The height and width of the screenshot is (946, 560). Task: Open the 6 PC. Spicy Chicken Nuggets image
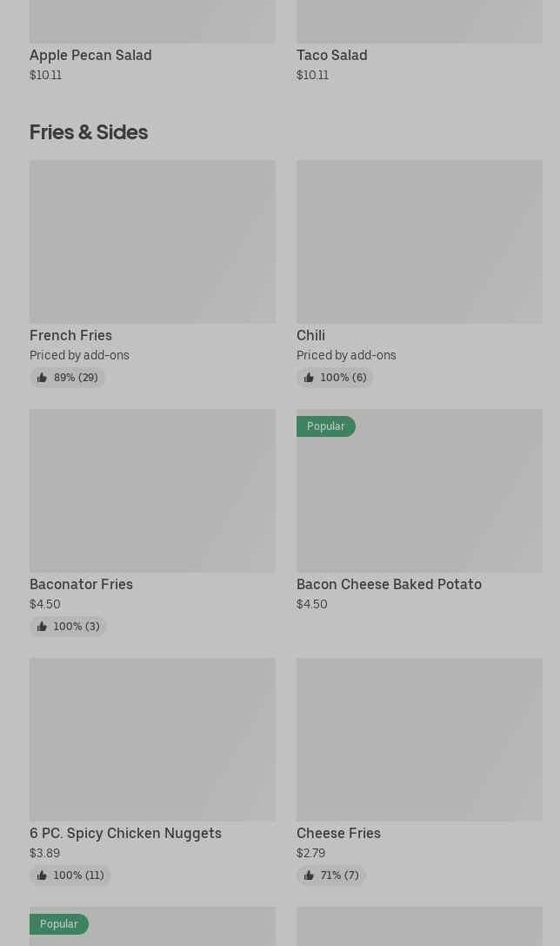click(x=152, y=739)
